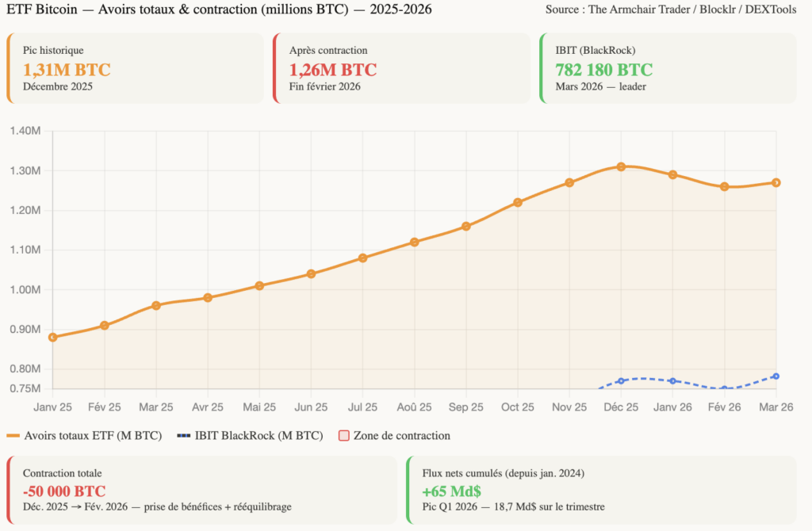Click the Mar 25 orange data point

[x=156, y=305]
